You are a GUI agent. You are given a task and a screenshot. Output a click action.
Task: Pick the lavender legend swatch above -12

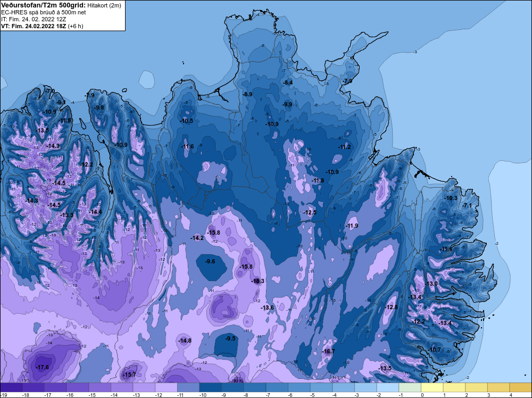point(166,387)
